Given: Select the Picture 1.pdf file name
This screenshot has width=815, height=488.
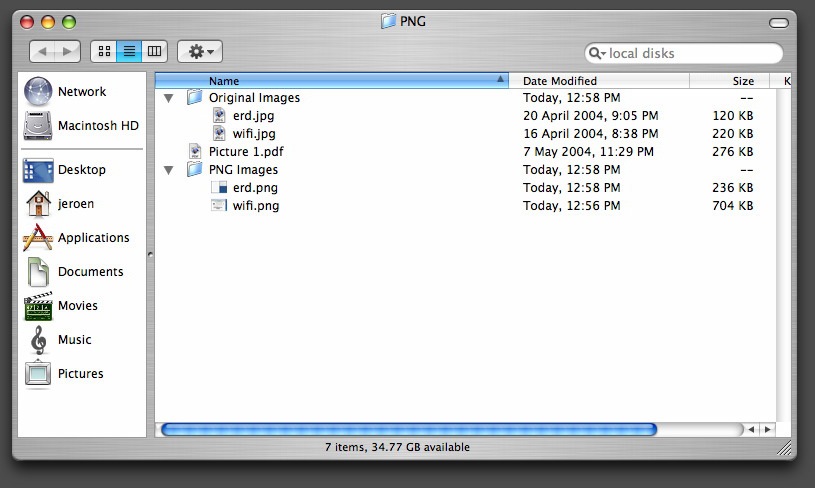Looking at the screenshot, I should 246,152.
